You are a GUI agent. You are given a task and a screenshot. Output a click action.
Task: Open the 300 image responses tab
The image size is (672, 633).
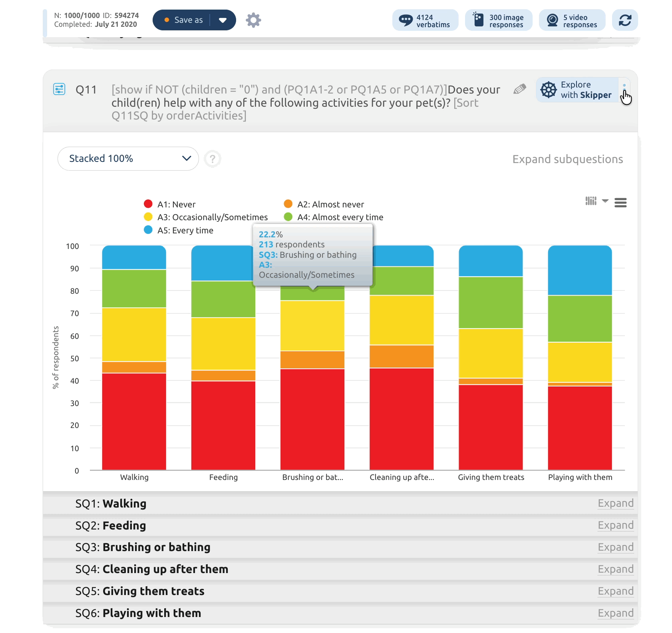(499, 20)
